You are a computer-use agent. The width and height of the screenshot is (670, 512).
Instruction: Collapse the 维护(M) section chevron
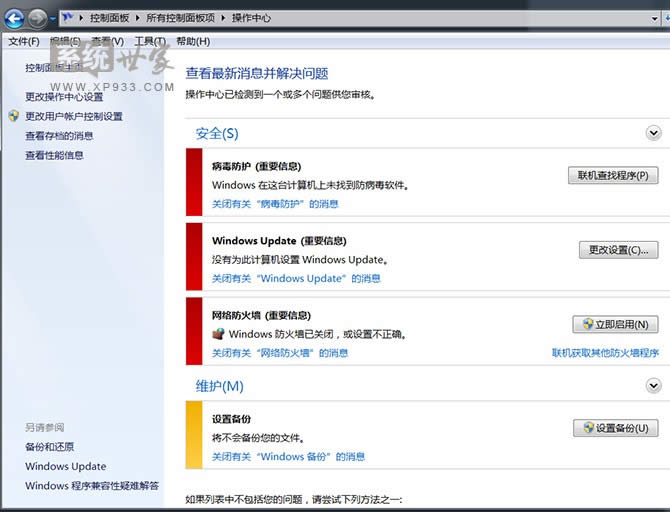[x=654, y=385]
